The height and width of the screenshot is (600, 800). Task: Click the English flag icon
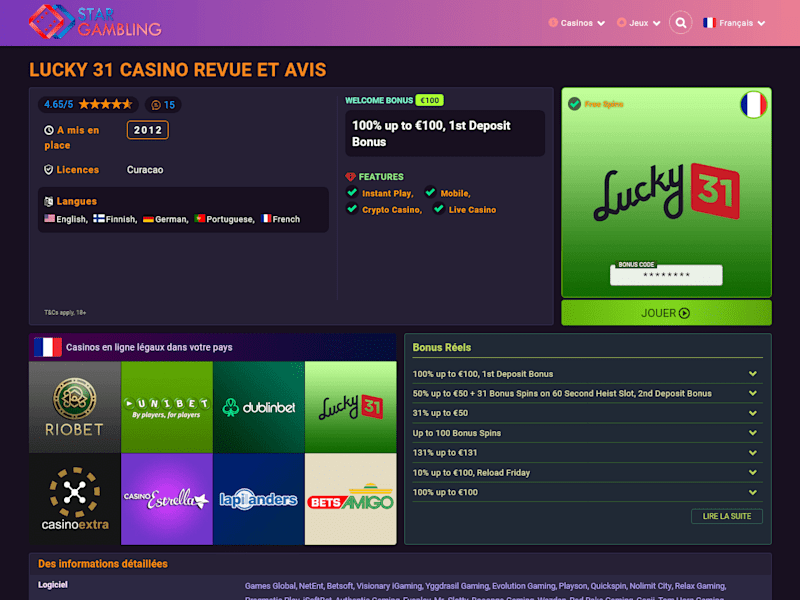tap(49, 218)
